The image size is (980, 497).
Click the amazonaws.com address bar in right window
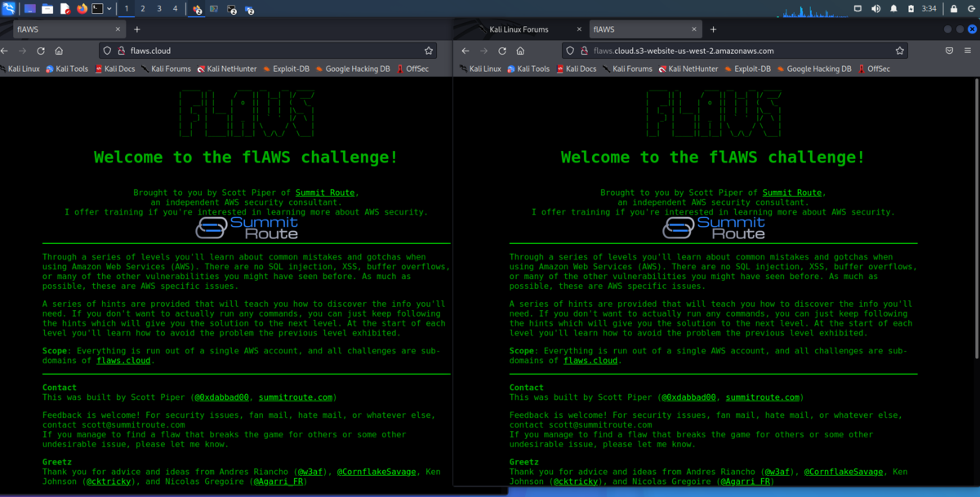point(735,51)
